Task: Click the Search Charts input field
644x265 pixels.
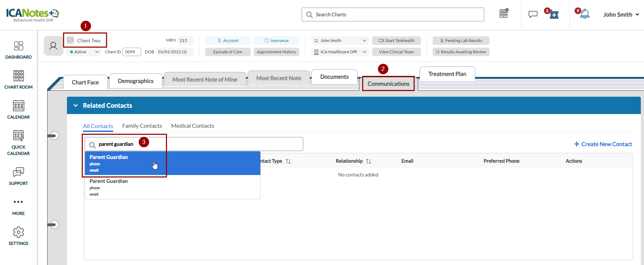Action: [393, 14]
